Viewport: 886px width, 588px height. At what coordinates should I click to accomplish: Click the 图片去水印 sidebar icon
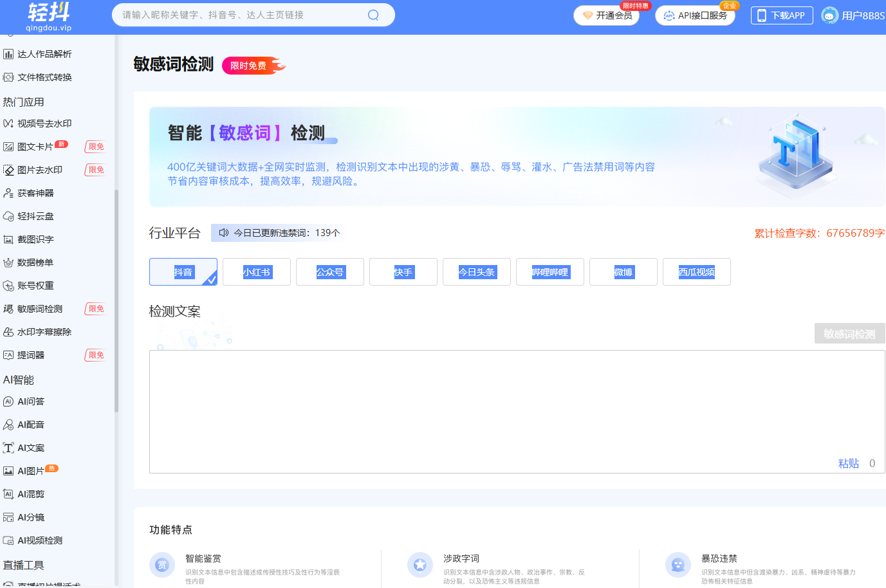(8, 170)
